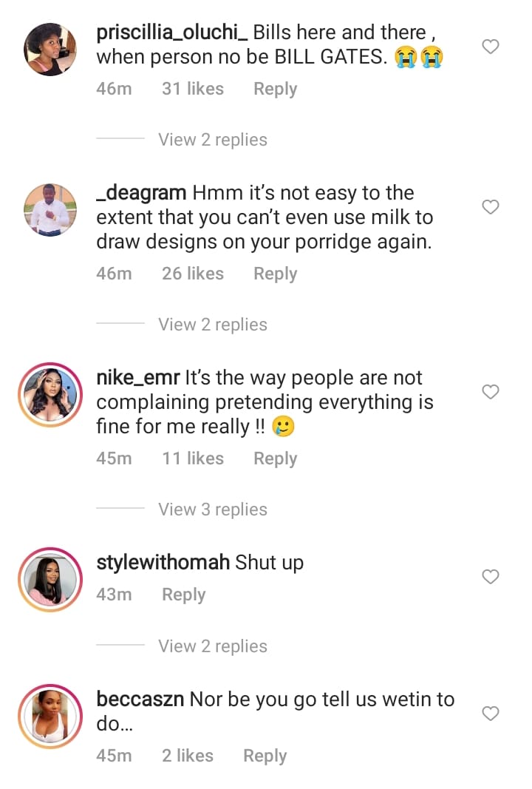The width and height of the screenshot is (532, 789).
Task: Open _deagram's profile avatar
Action: [x=50, y=210]
